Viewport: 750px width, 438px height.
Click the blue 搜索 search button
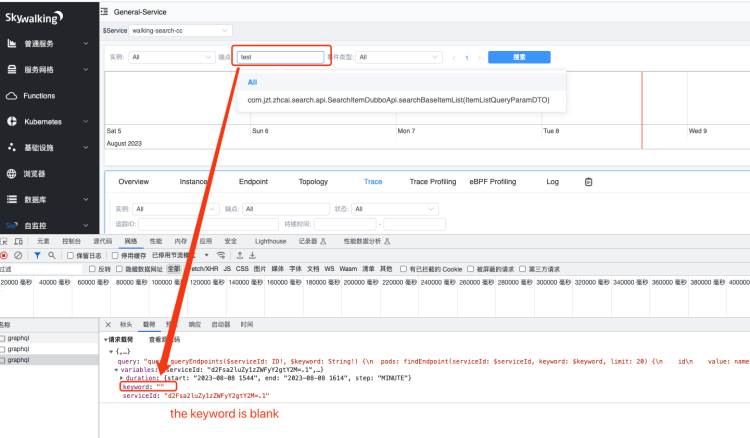519,57
